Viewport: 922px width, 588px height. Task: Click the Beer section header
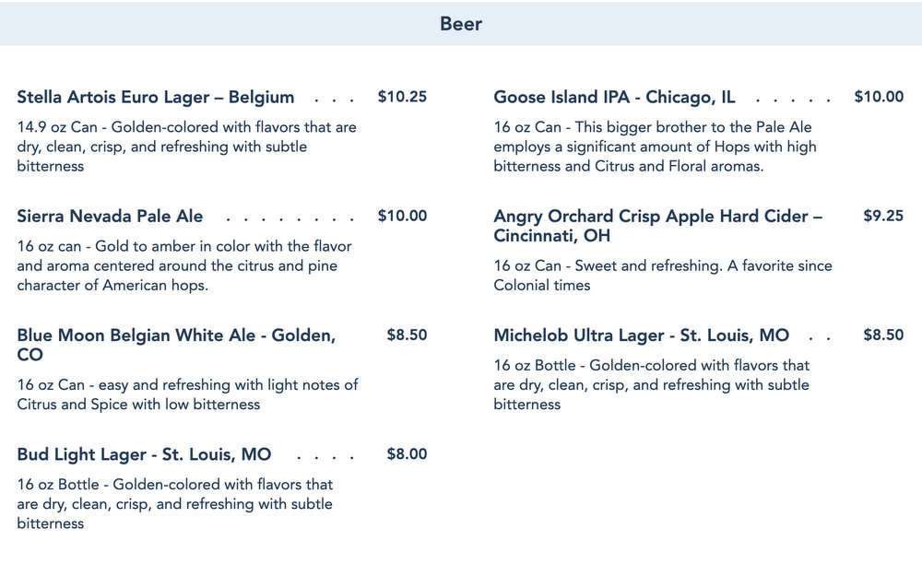click(x=461, y=24)
